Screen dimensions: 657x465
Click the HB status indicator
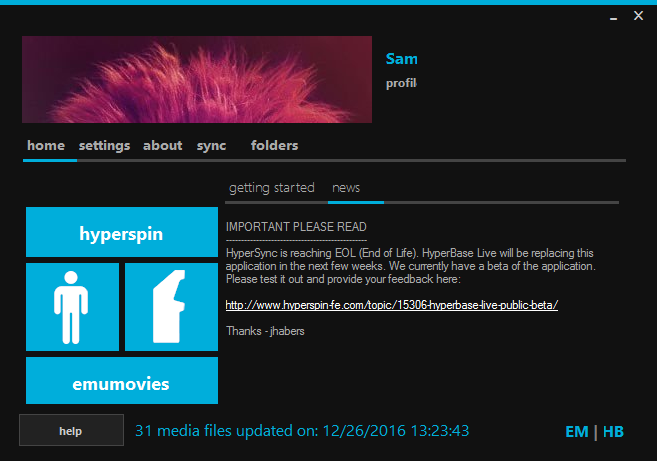tap(613, 431)
